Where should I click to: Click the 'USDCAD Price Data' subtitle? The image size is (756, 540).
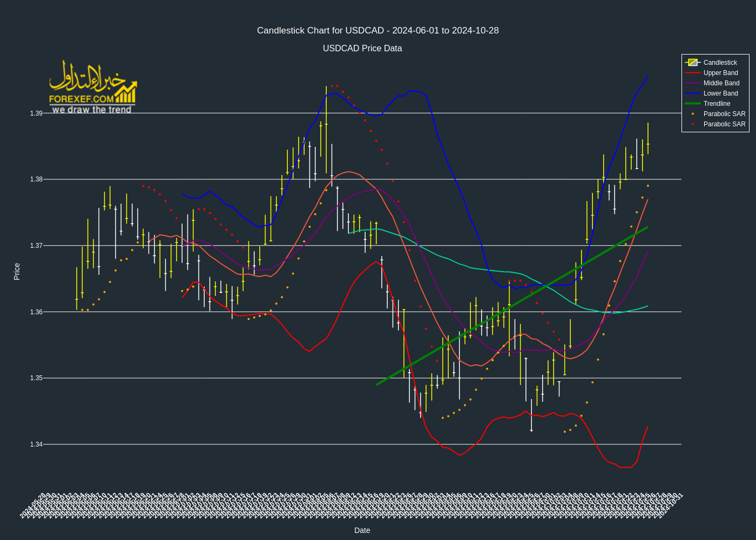pos(362,49)
